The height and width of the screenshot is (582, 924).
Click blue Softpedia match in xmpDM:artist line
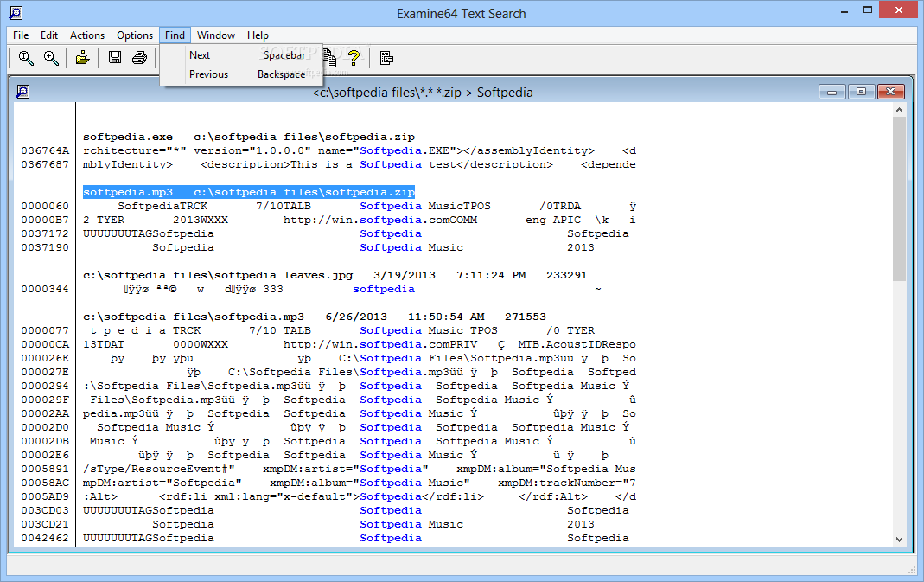click(x=391, y=470)
